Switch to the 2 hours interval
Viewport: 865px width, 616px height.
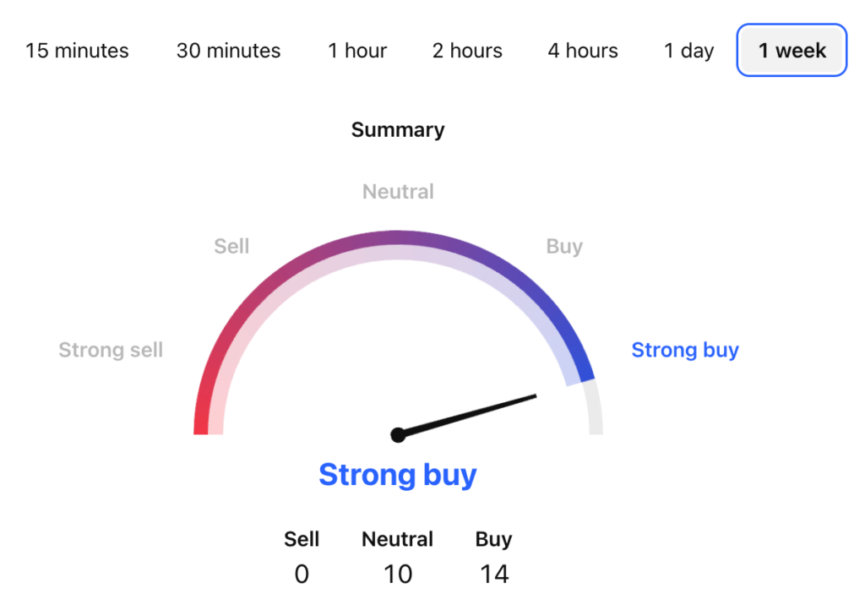pyautogui.click(x=466, y=50)
